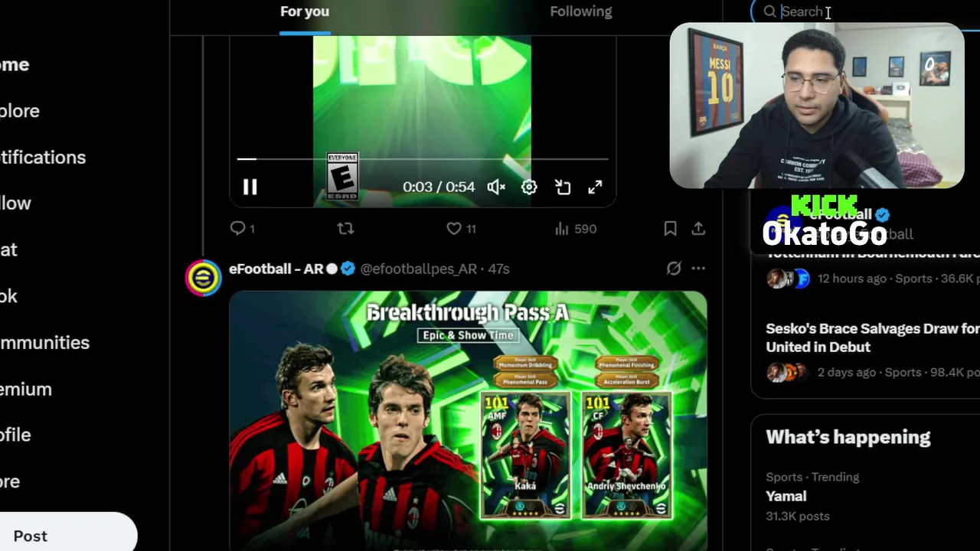Open Explore in sidebar
This screenshot has height=551, width=980.
(x=19, y=111)
